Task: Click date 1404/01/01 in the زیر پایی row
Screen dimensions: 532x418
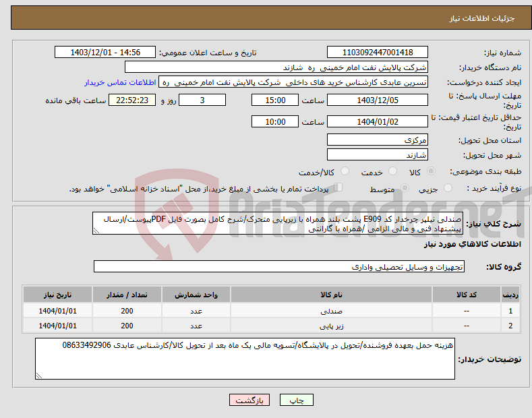Action: [58, 326]
